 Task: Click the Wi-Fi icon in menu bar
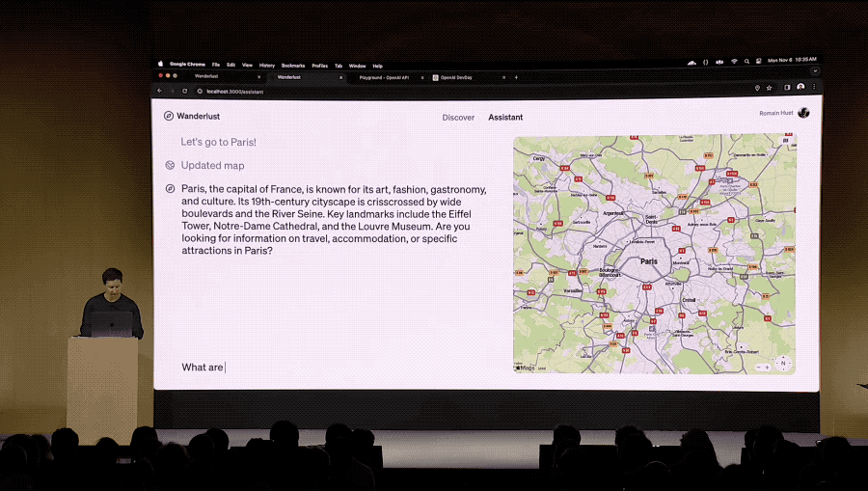click(x=734, y=62)
